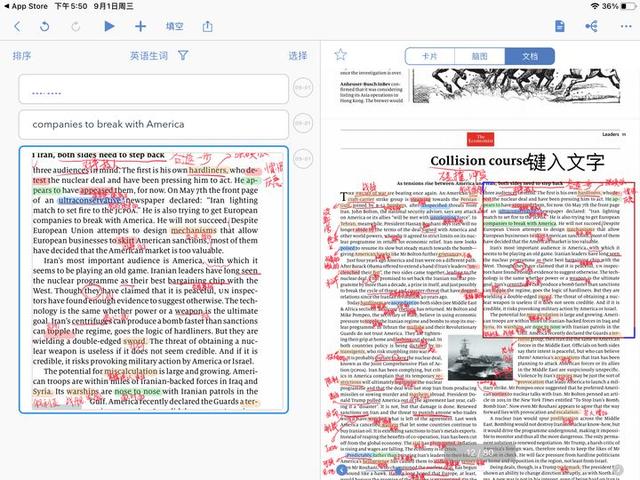Screen dimensions: 640x480
Task: Tap the date badge beside the excerpt card
Action: click(x=303, y=158)
